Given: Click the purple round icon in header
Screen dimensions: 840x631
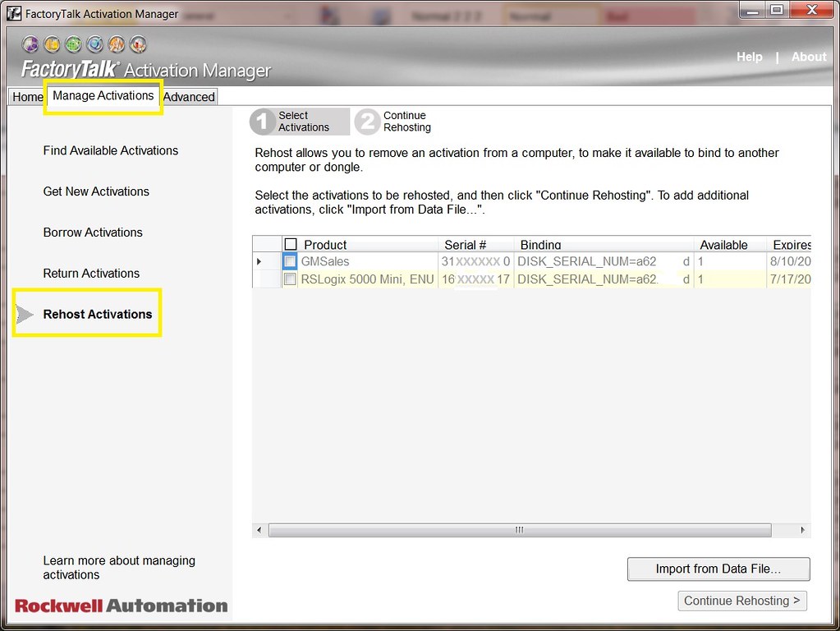Looking at the screenshot, I should 30,44.
